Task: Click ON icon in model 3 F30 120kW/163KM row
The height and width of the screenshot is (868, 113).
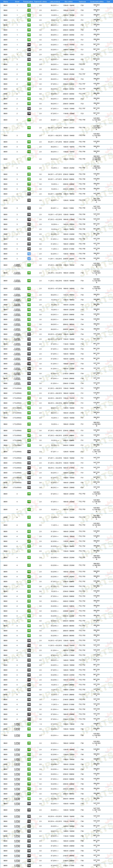Action: point(29,200)
